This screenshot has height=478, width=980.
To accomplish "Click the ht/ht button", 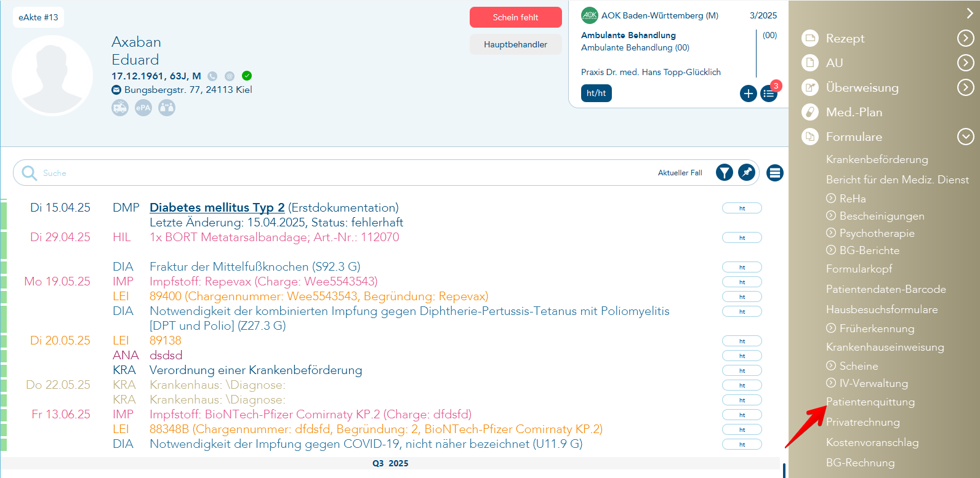I will (596, 93).
